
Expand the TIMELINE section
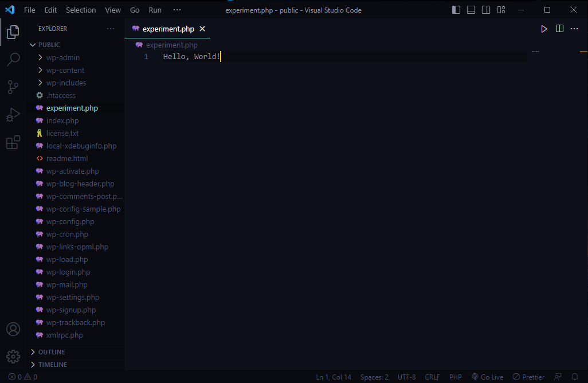pos(76,365)
